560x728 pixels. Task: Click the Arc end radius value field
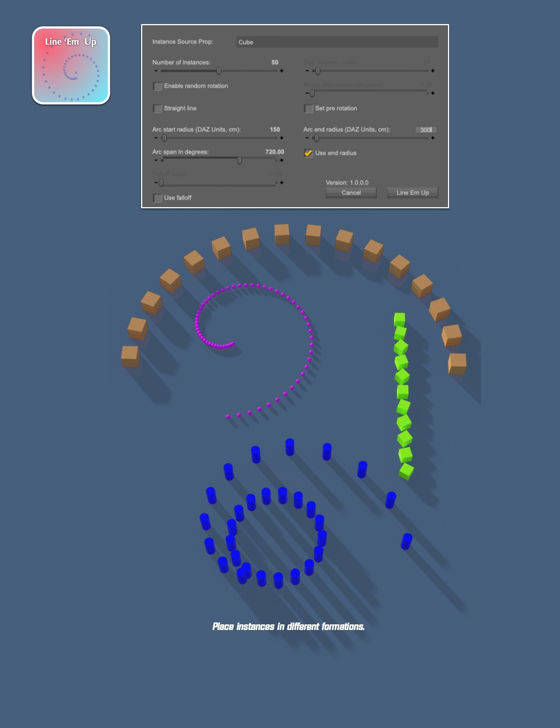point(426,130)
